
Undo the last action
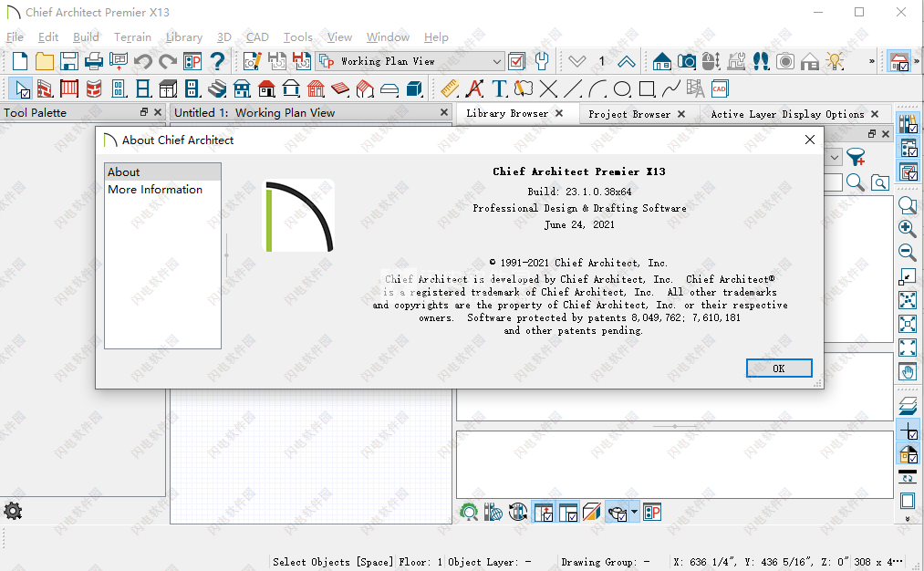tap(143, 61)
